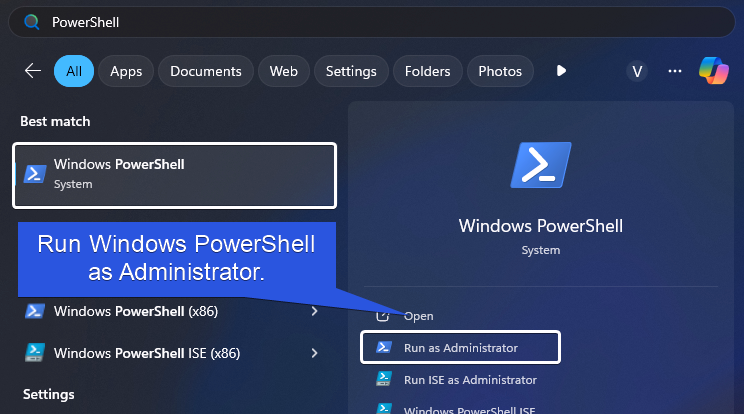Viewport: 744px width, 414px height.
Task: Go back using the left arrow
Action: (33, 71)
